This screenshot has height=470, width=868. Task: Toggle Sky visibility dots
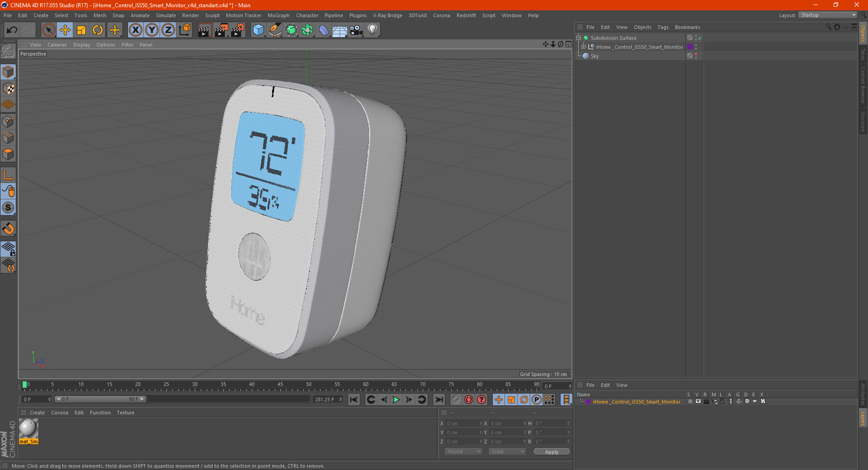696,56
